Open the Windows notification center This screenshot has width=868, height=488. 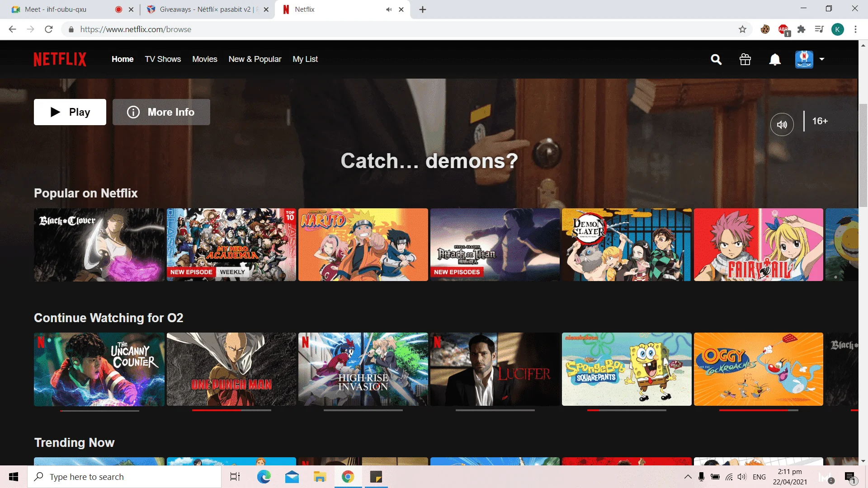click(850, 477)
